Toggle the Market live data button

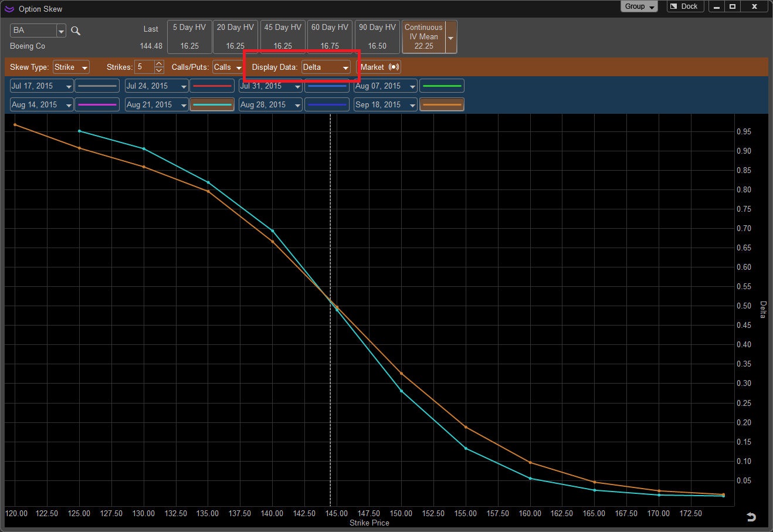(379, 67)
